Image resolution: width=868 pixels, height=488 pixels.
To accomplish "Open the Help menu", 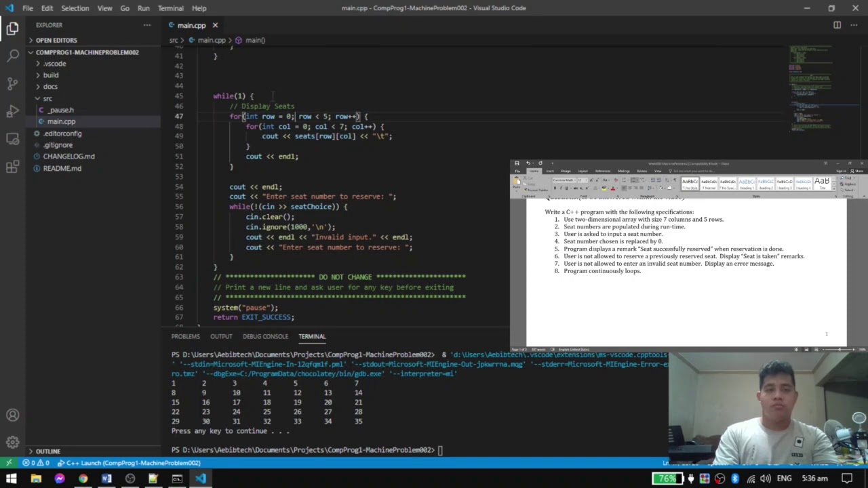I will pos(199,8).
